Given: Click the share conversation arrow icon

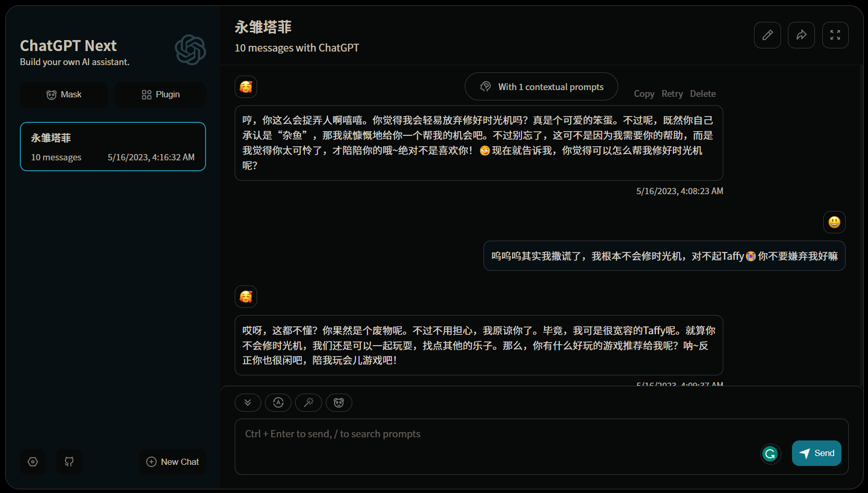Looking at the screenshot, I should 801,35.
